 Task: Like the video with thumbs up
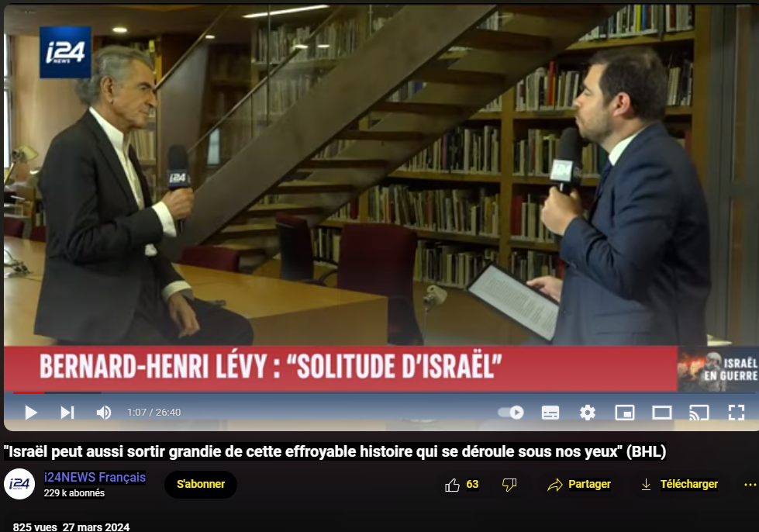[x=461, y=485]
